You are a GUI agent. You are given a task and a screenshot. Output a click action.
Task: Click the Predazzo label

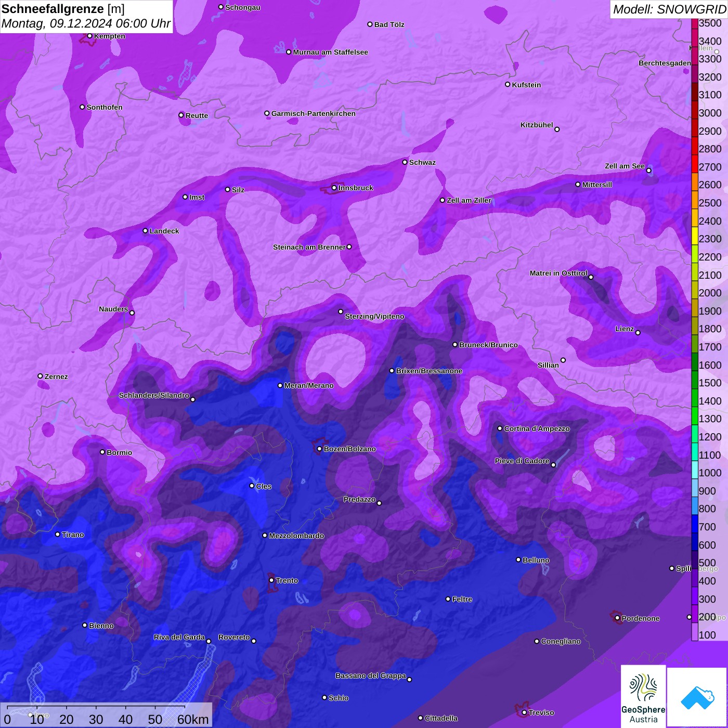click(359, 499)
